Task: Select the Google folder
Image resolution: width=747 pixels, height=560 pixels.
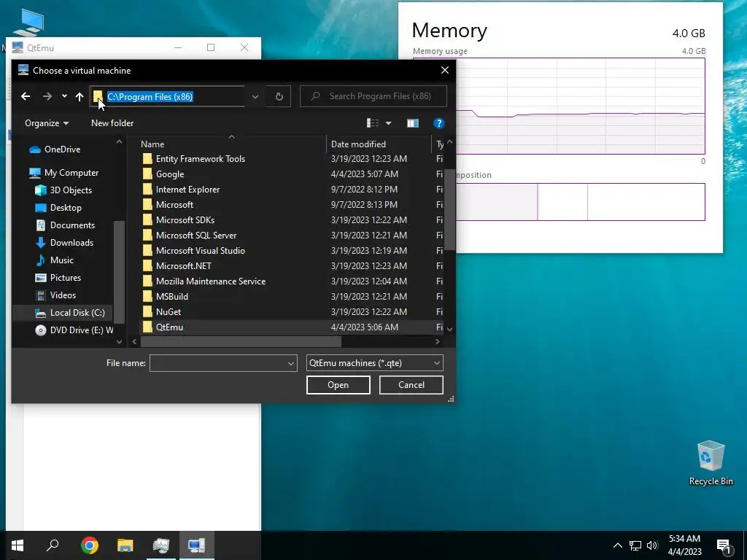Action: 170,174
